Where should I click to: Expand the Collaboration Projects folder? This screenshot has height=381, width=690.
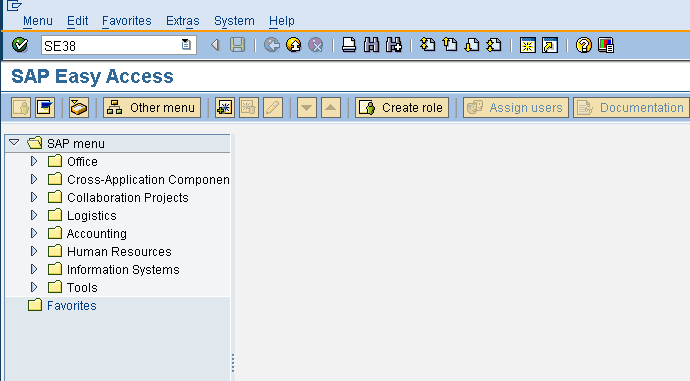pos(34,197)
